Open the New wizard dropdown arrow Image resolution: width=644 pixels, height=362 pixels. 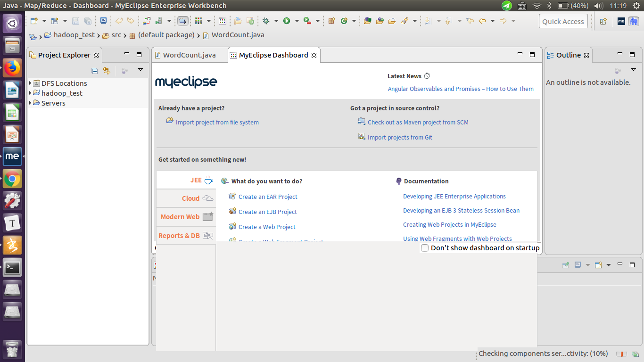click(x=44, y=21)
